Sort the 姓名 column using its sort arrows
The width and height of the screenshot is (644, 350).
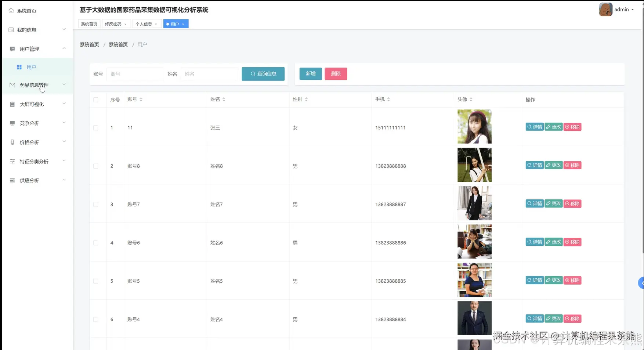point(224,99)
